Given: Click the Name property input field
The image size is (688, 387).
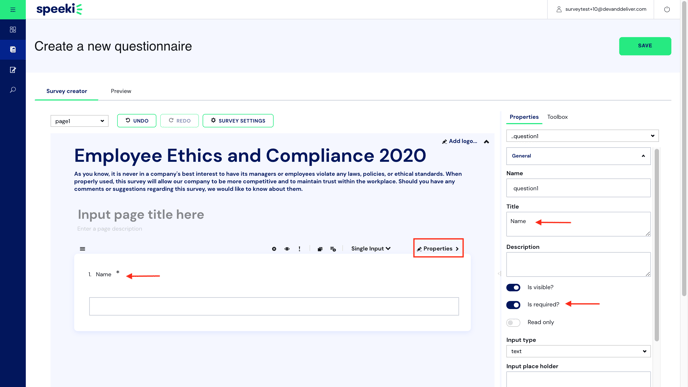Looking at the screenshot, I should pyautogui.click(x=578, y=188).
